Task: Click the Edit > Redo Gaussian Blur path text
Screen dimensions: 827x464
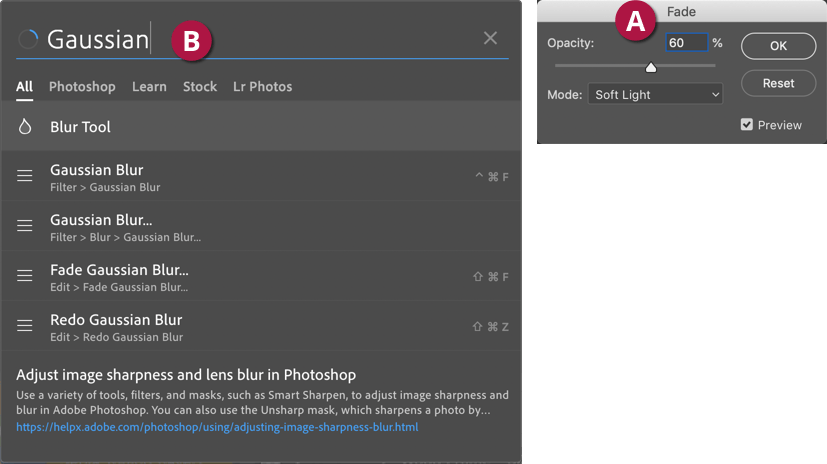Action: pyautogui.click(x=117, y=337)
